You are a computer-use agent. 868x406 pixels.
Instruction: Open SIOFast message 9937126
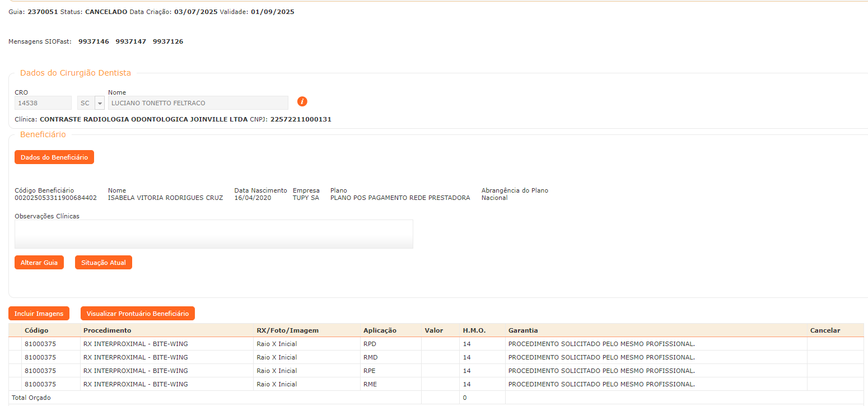pyautogui.click(x=168, y=41)
